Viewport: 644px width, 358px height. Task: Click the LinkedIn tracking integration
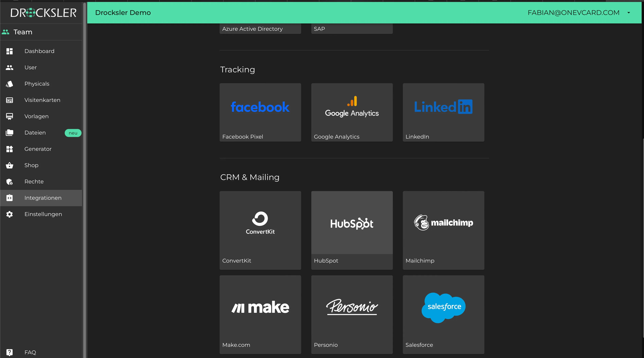(443, 112)
